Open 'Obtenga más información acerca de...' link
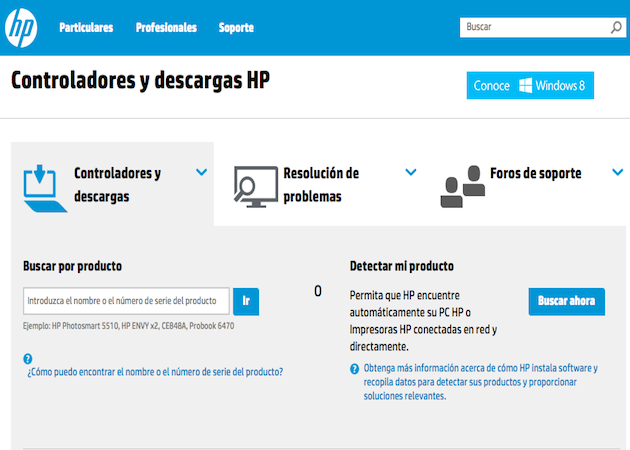The height and width of the screenshot is (450, 630). [x=481, y=382]
